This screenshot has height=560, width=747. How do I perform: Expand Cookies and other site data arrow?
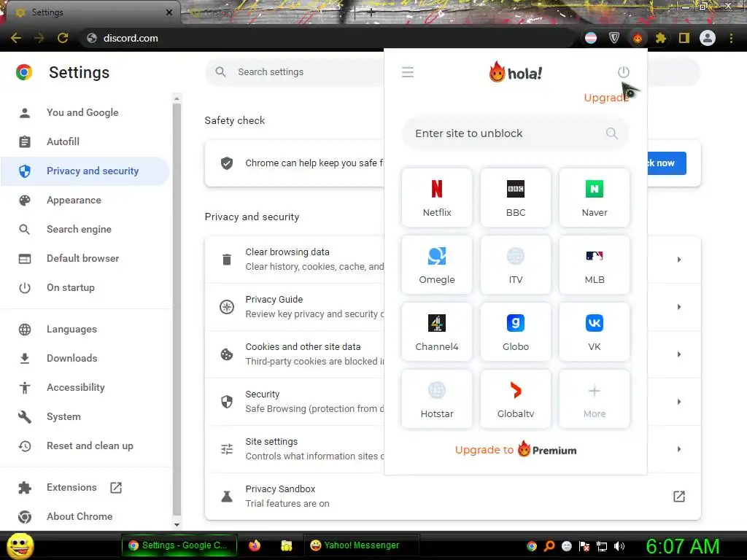679,354
